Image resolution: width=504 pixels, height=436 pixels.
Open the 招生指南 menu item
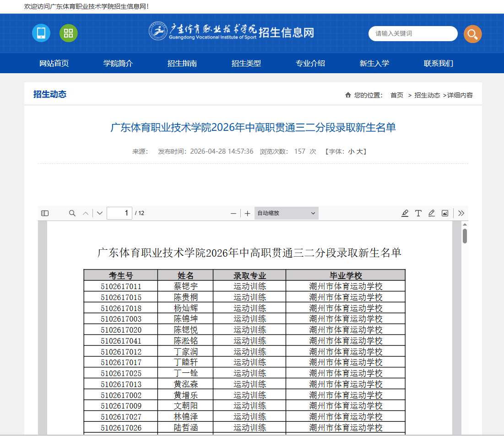pos(182,63)
